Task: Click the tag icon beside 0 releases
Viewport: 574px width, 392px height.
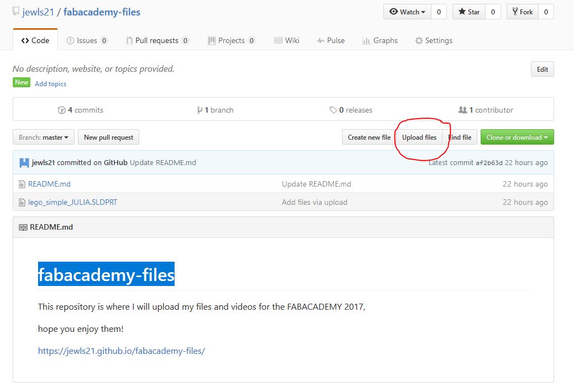Action: click(333, 110)
